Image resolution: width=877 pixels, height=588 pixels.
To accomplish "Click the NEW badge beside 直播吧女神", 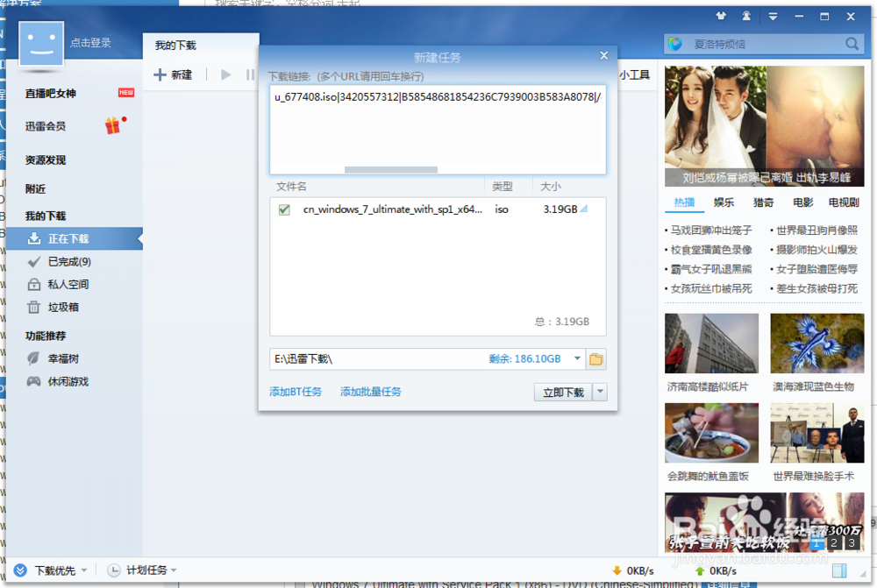I will click(x=125, y=92).
